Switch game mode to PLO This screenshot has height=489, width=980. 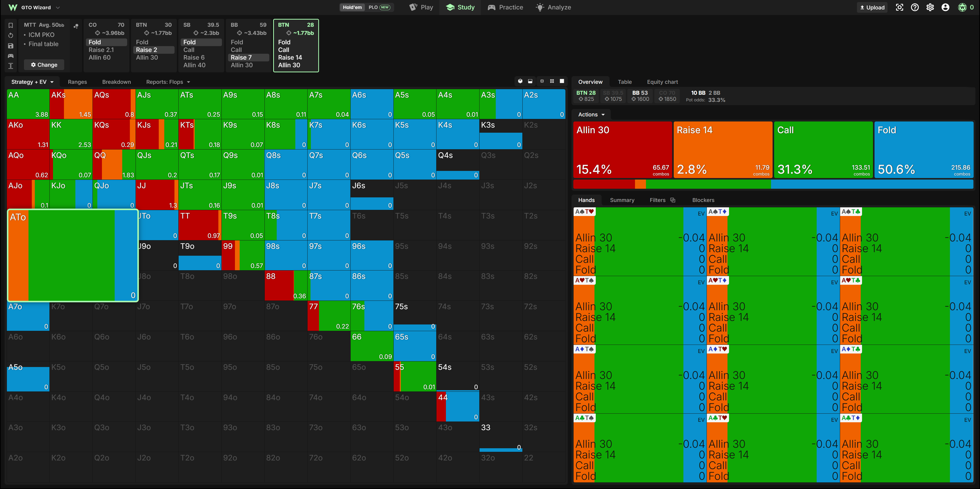pos(379,7)
